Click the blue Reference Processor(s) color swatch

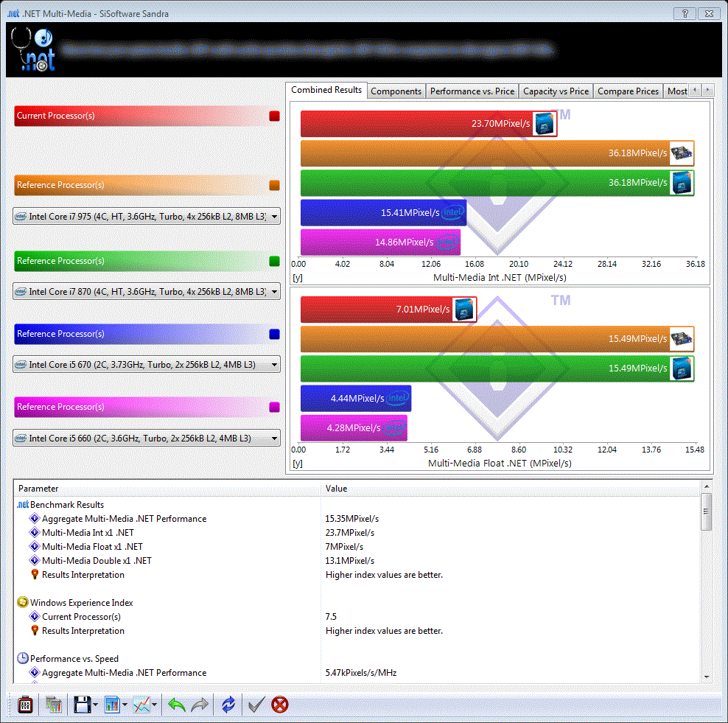coord(274,334)
